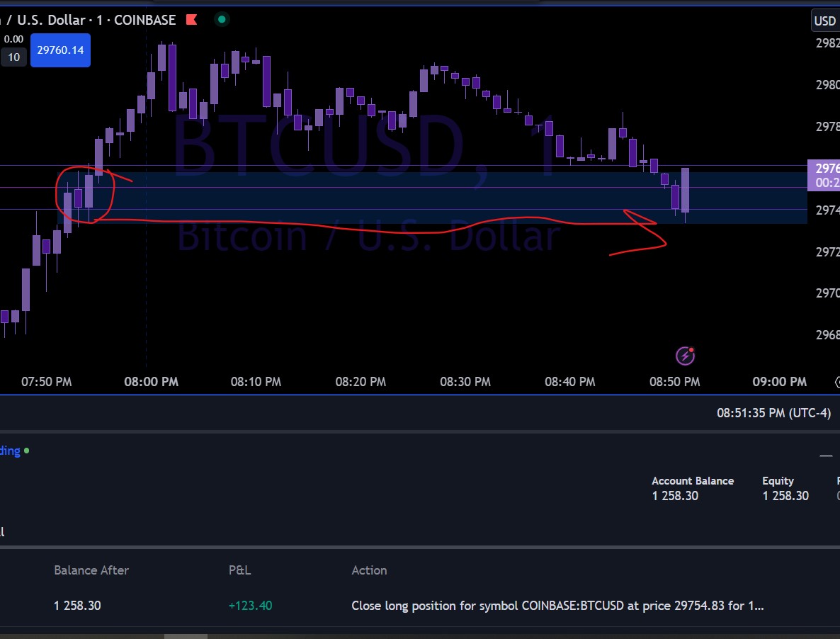Screen dimensions: 840x639
Task: Click the +123.40 profit value
Action: coord(250,606)
